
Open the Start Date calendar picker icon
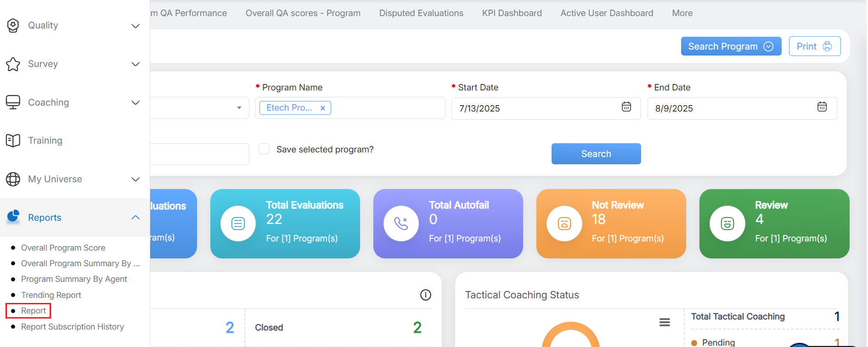point(626,107)
